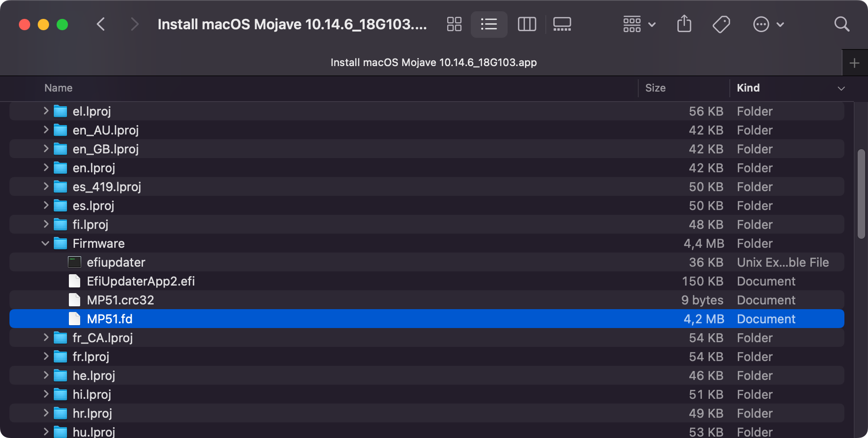
Task: Click the el.lproj folder icon
Action: pyautogui.click(x=60, y=111)
